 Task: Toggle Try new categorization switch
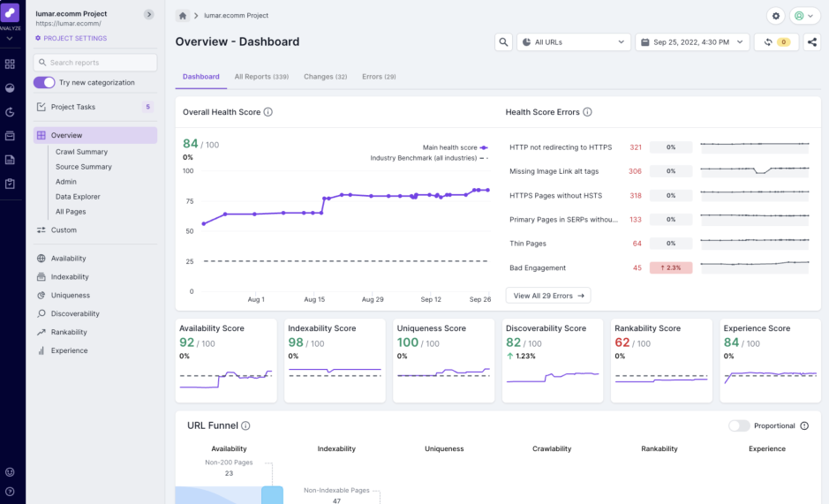pyautogui.click(x=44, y=82)
